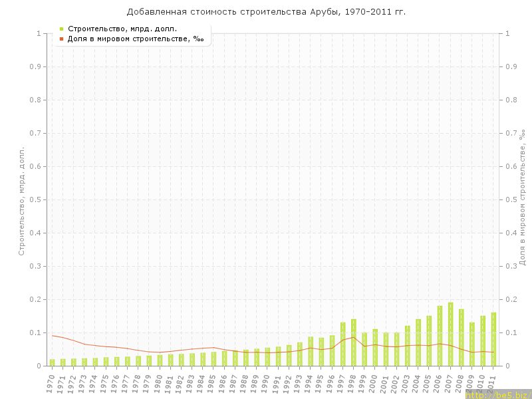Click the 2009 construction bar
Viewport: 532px width, 399px height.
click(472, 344)
